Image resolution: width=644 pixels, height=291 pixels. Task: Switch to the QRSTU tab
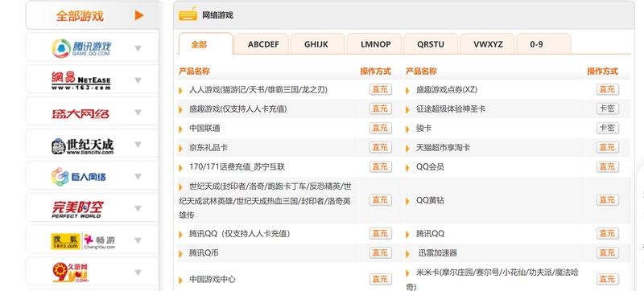431,44
